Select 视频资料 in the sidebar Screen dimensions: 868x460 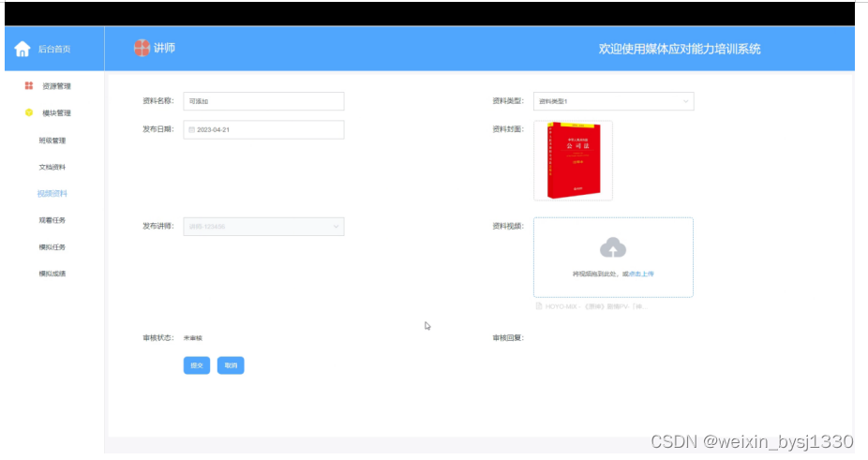(x=52, y=193)
